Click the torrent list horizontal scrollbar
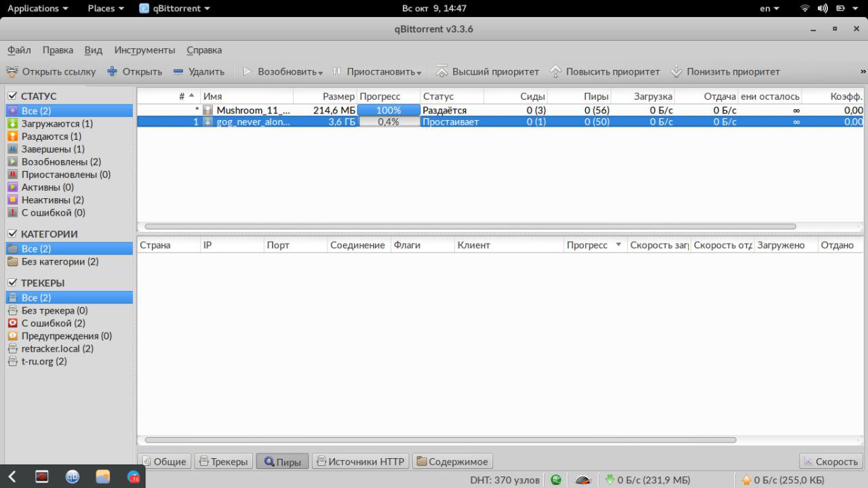 click(470, 227)
